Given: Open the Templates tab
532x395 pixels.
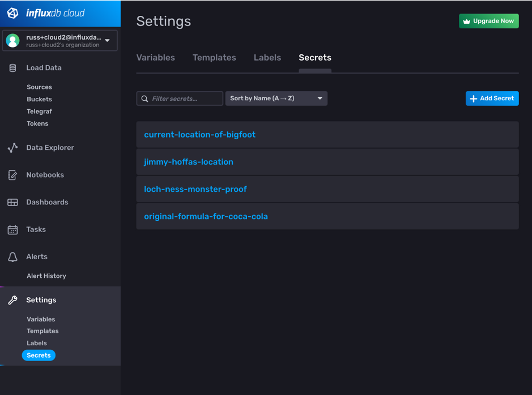Looking at the screenshot, I should (x=214, y=57).
